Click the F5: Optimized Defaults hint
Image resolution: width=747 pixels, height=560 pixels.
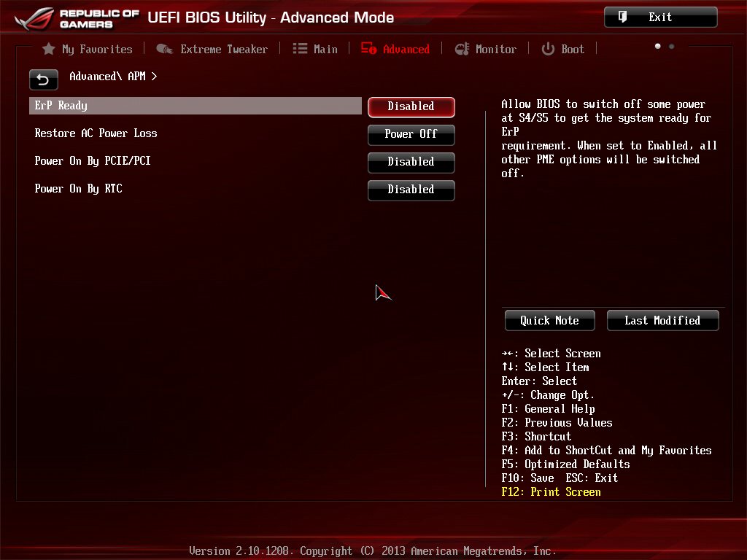[x=565, y=464]
